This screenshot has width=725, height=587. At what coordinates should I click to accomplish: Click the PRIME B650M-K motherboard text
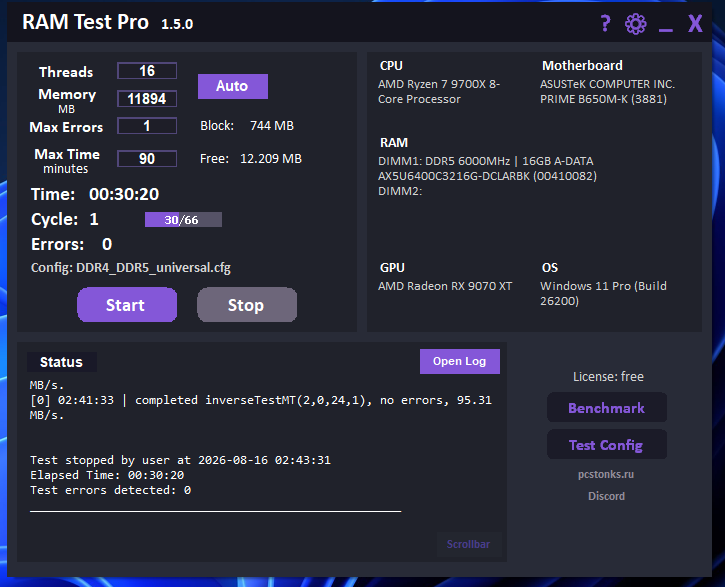click(607, 92)
